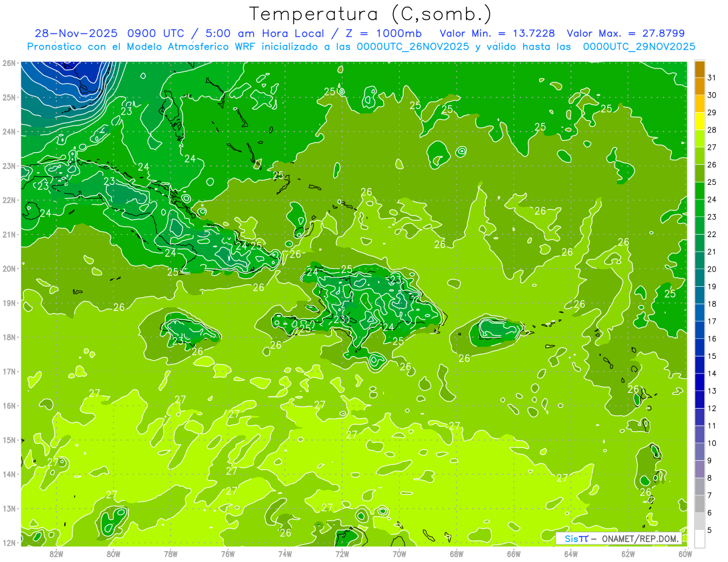Click the 12N latitude axis label

point(9,543)
